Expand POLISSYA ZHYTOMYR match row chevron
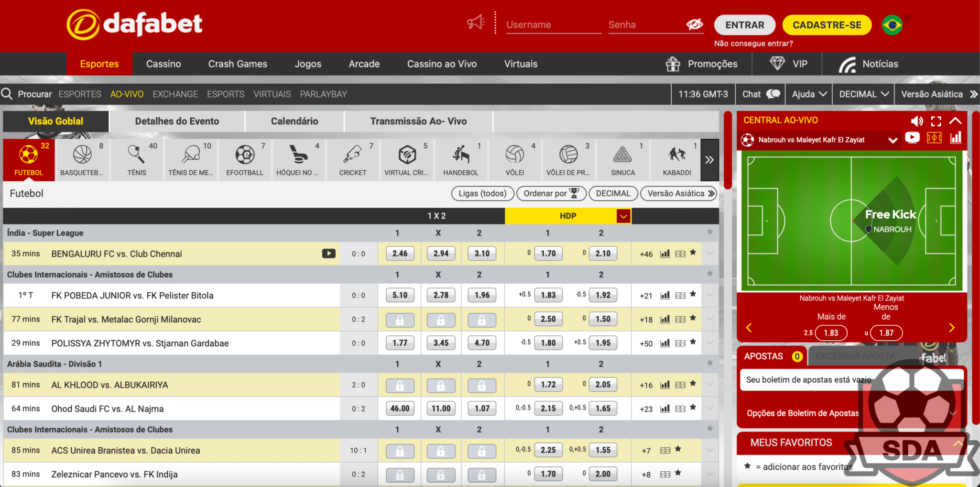Image resolution: width=980 pixels, height=487 pixels. [710, 343]
